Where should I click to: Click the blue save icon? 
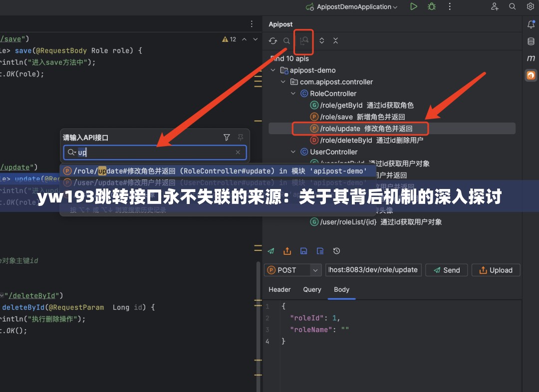point(303,251)
